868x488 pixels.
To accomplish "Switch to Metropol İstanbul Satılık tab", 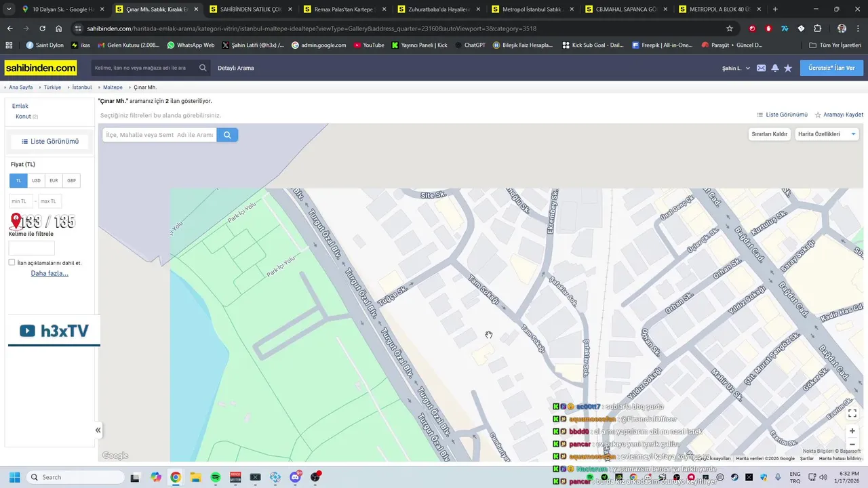I will click(532, 9).
